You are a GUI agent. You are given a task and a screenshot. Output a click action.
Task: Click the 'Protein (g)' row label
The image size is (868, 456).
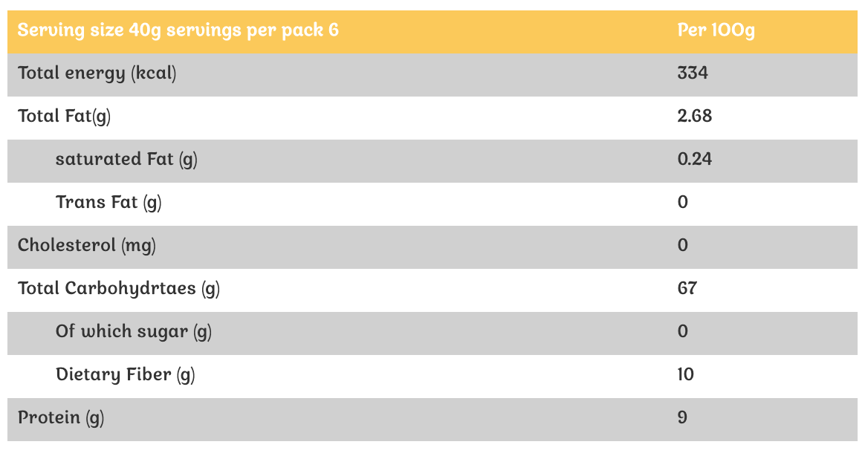tap(61, 418)
